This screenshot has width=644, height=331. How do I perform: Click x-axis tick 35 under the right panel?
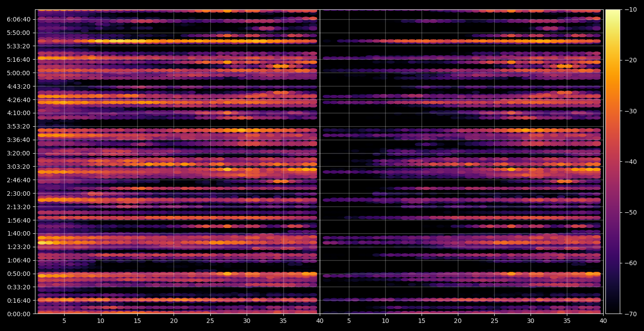tap(567, 321)
